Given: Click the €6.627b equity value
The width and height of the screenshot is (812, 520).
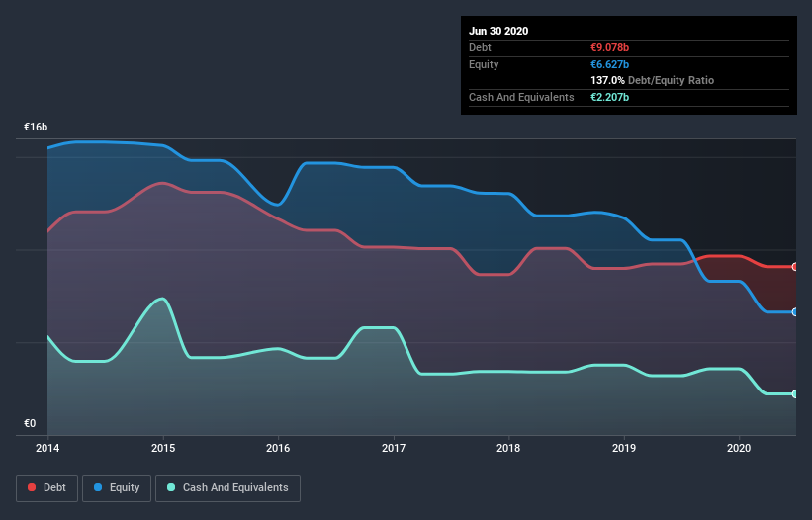Looking at the screenshot, I should 609,64.
